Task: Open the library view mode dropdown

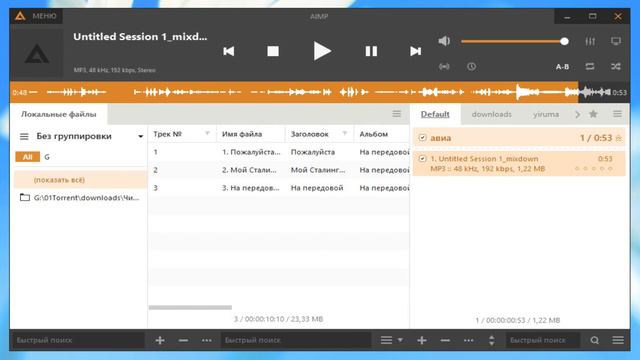Action: click(x=391, y=340)
